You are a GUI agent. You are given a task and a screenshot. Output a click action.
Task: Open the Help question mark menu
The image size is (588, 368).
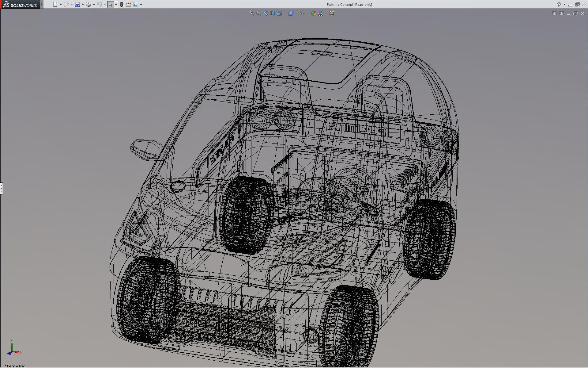click(x=559, y=4)
